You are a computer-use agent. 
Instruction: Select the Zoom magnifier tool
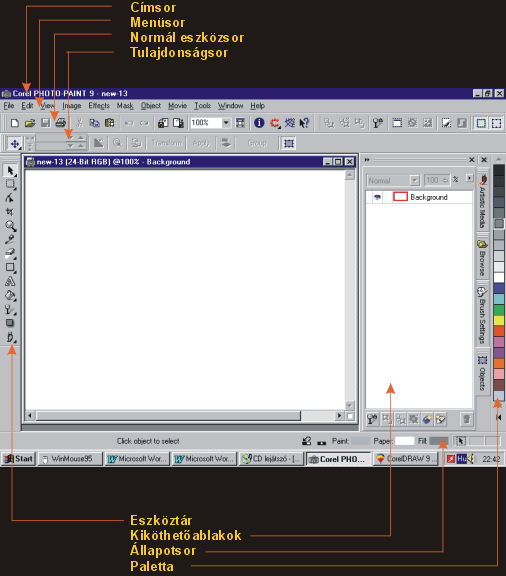(x=10, y=226)
